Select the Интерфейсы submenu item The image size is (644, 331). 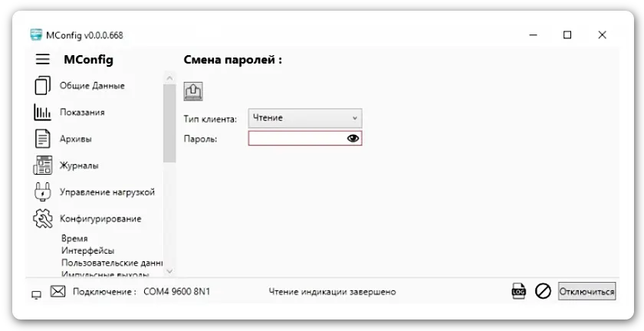click(x=88, y=251)
